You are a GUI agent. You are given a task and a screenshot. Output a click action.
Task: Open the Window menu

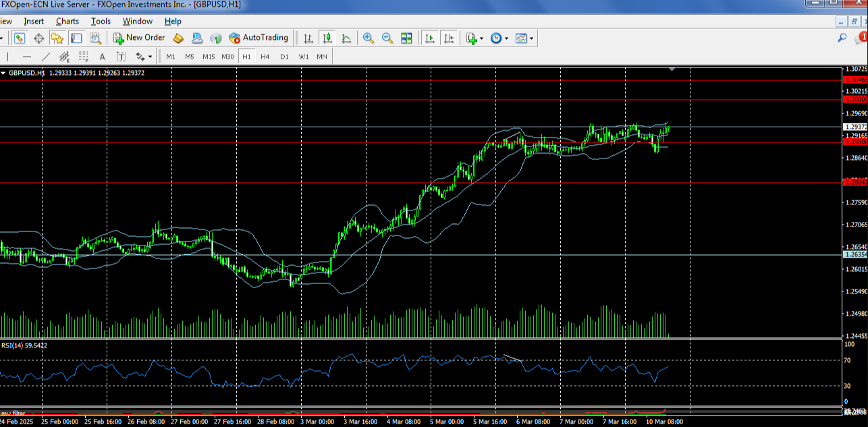(x=138, y=22)
